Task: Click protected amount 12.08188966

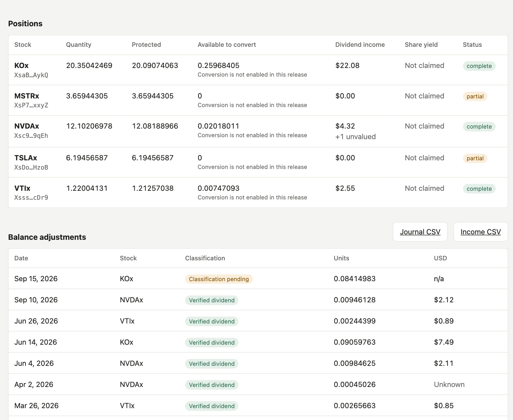Action: pyautogui.click(x=155, y=126)
